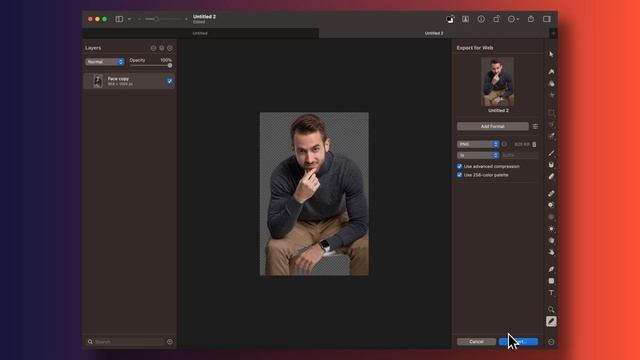Select the Zoom magnifier tool
Viewport: 640px width, 360px height.
click(551, 309)
